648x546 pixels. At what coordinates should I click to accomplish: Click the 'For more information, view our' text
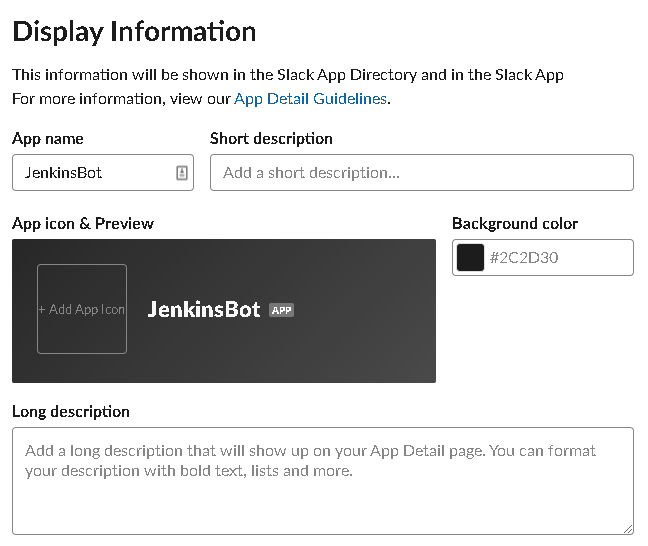(121, 99)
